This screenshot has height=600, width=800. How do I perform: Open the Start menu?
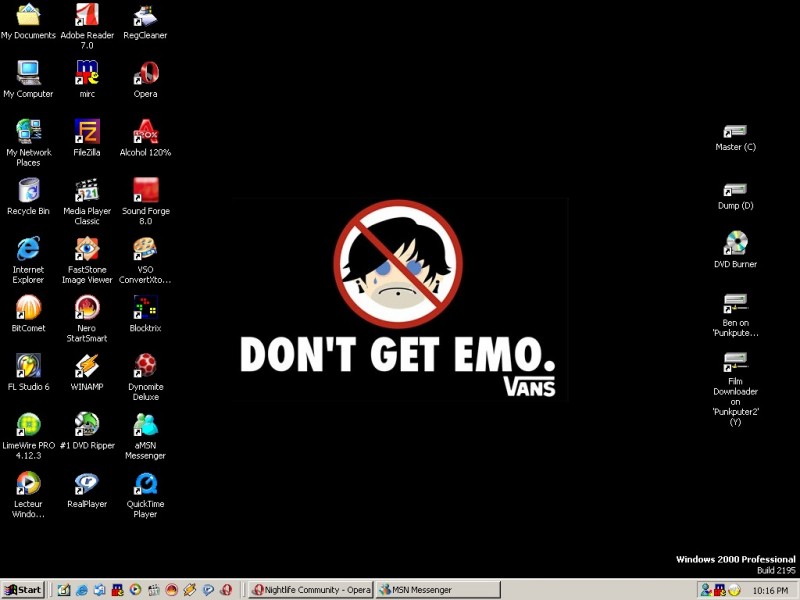(23, 590)
